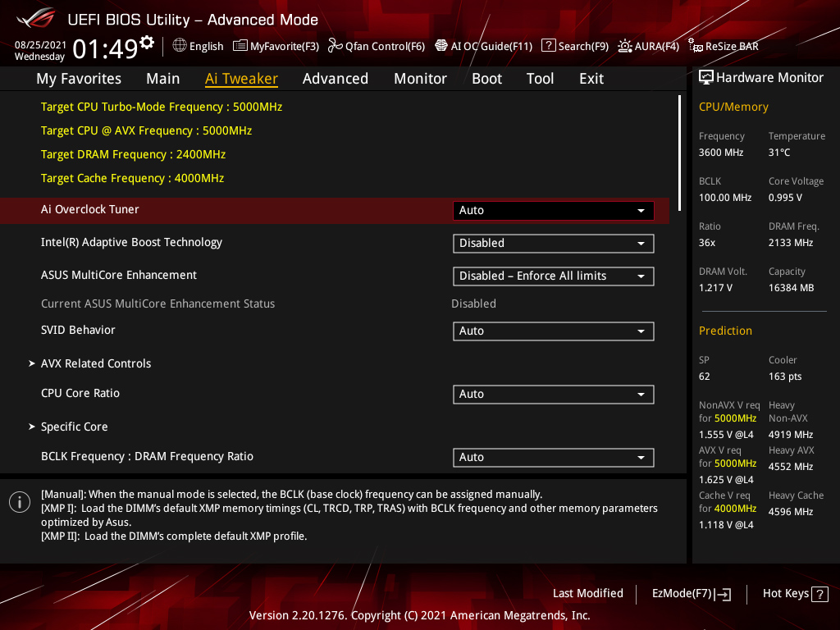The height and width of the screenshot is (630, 840).
Task: Open the Tool tab
Action: pyautogui.click(x=540, y=79)
